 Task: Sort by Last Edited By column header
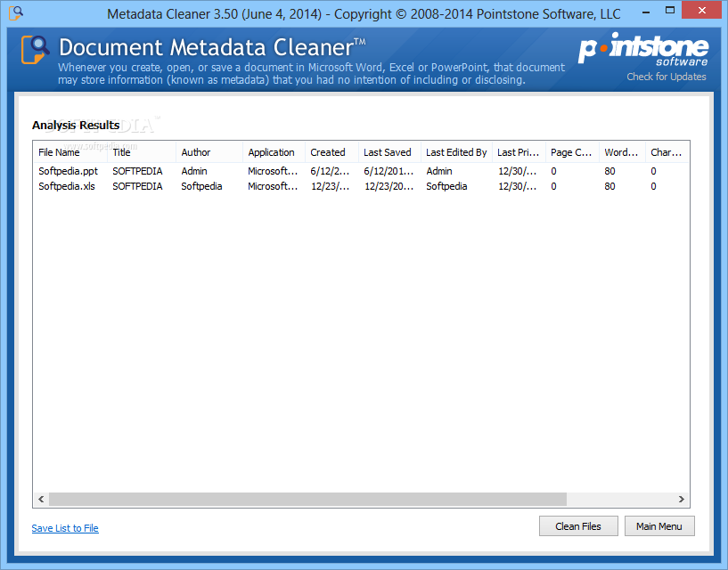point(457,152)
